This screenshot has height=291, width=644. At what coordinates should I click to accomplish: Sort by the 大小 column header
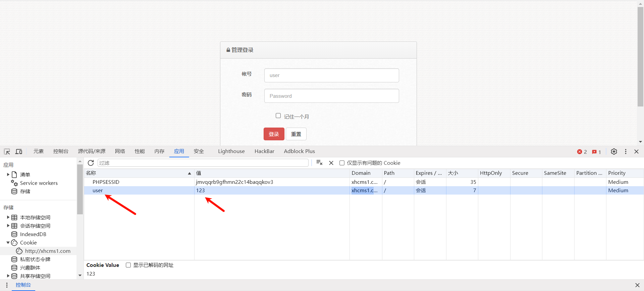(x=462, y=173)
